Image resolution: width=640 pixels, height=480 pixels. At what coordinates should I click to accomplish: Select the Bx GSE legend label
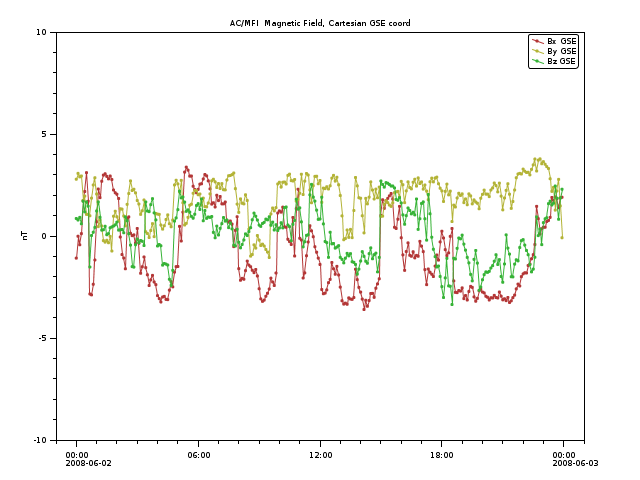[562, 41]
